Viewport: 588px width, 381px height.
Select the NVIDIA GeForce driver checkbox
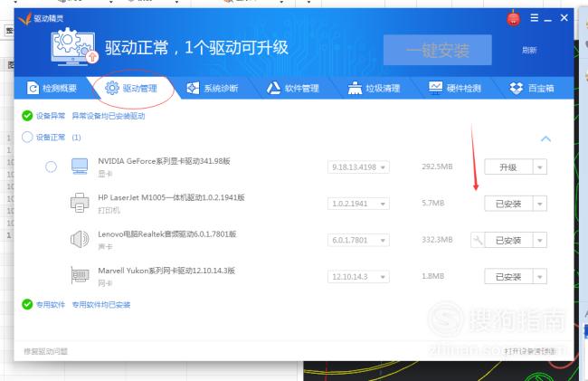pos(51,167)
